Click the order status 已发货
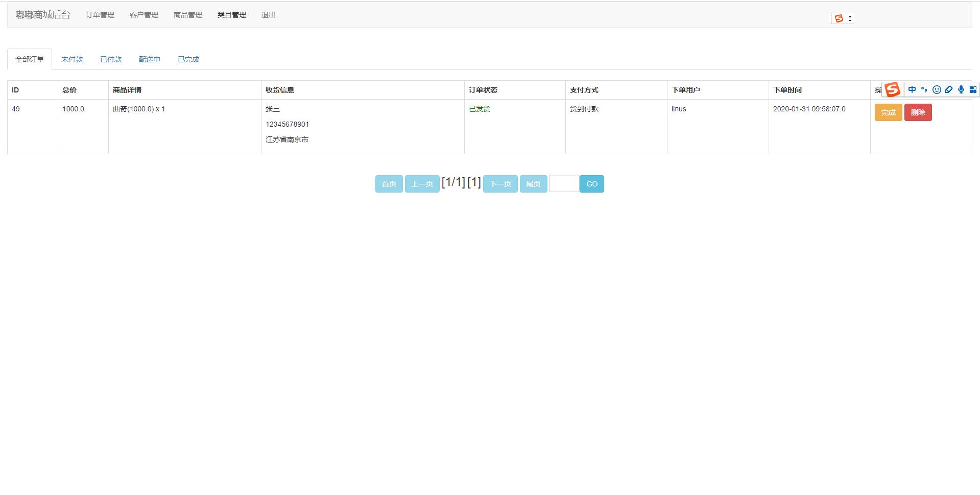This screenshot has height=495, width=980. [x=480, y=109]
